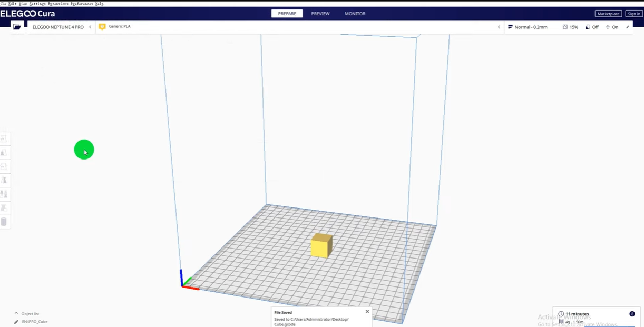This screenshot has height=327, width=644.
Task: Click the pencil icon to edit print settings
Action: point(628,27)
